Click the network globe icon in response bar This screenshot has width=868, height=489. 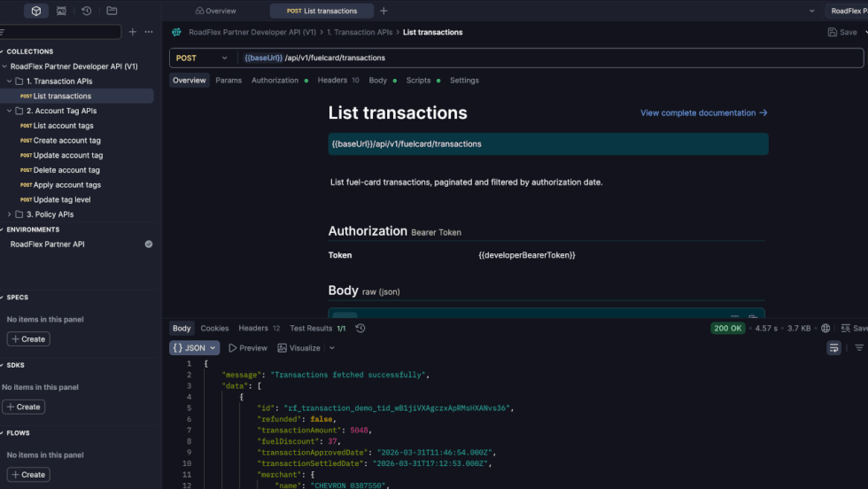(825, 329)
